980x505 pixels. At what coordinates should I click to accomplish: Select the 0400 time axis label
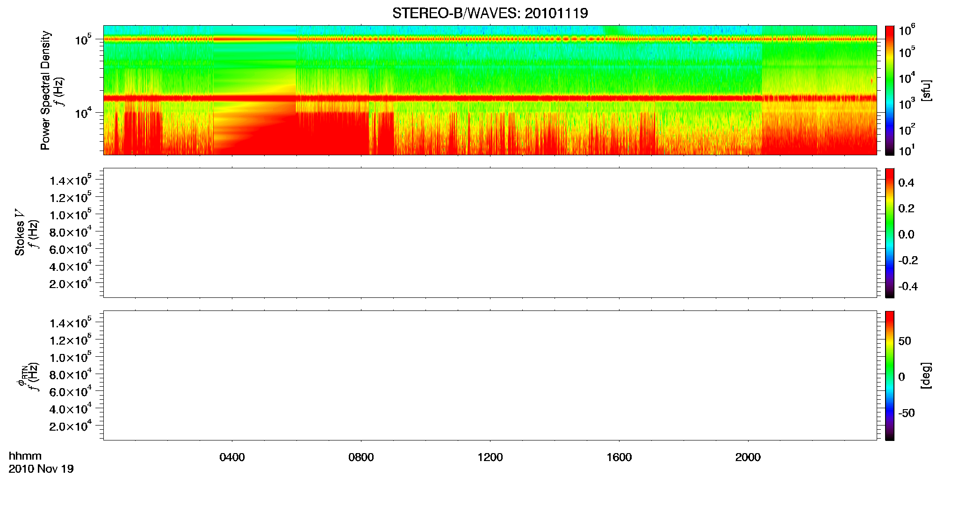232,457
